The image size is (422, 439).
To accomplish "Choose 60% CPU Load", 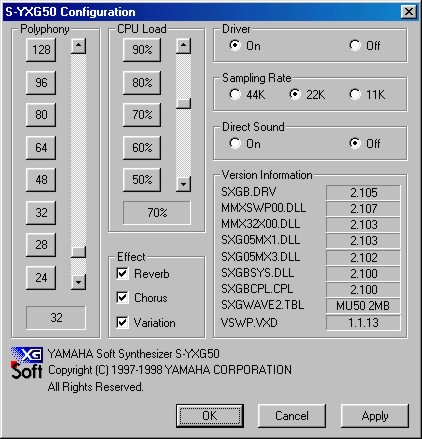I will point(142,147).
